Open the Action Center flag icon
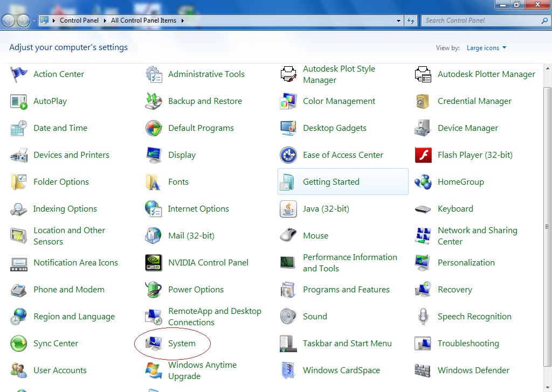This screenshot has width=552, height=392. click(19, 74)
